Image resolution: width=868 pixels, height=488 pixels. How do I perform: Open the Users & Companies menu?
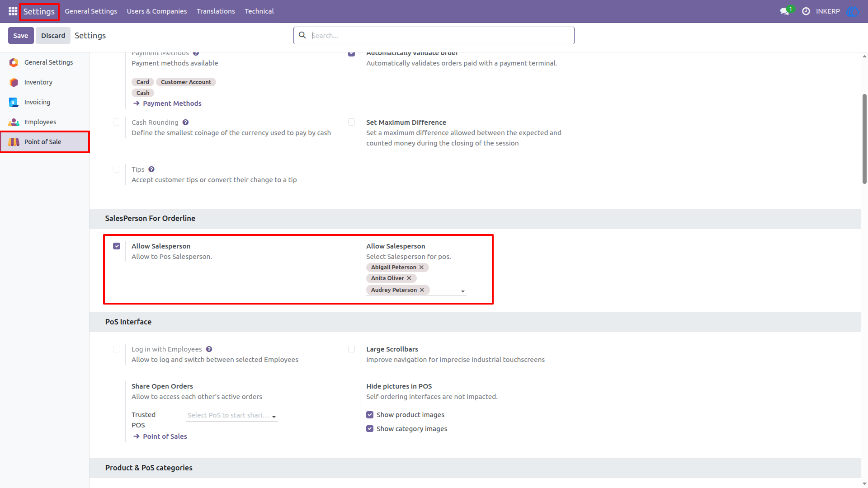(x=156, y=11)
